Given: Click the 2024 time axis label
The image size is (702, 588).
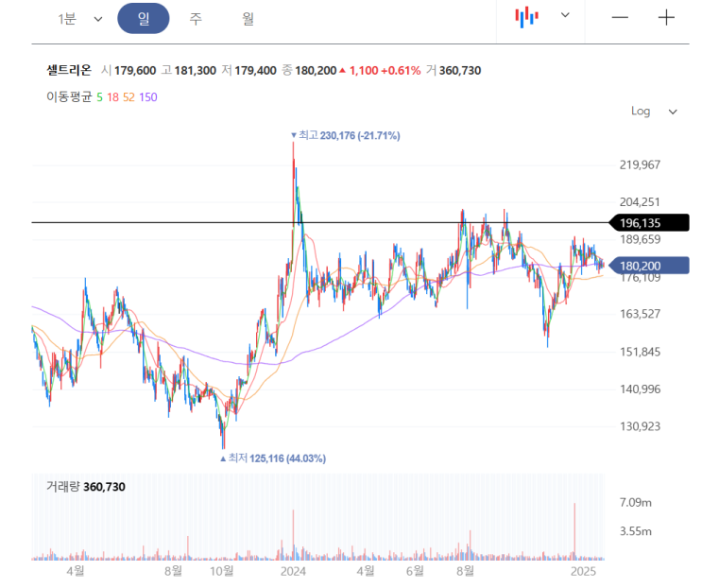Looking at the screenshot, I should 293,571.
